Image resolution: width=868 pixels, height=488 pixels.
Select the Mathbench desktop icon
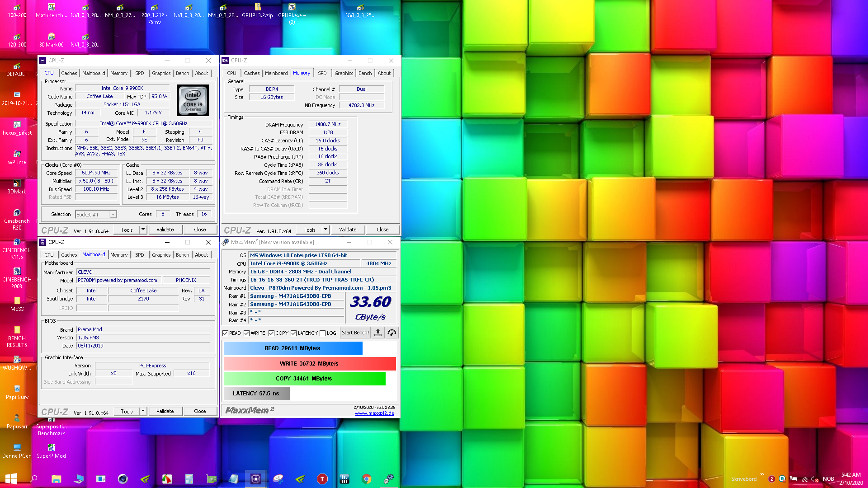coord(51,11)
